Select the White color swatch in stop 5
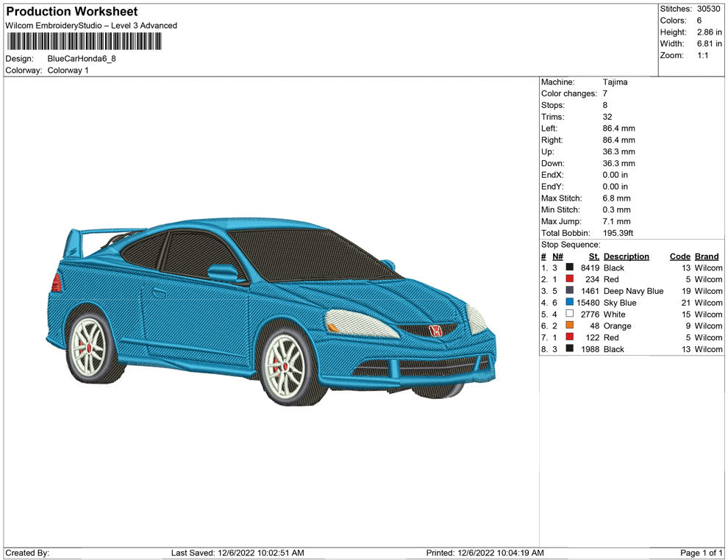This screenshot has width=728, height=560. pos(569,315)
